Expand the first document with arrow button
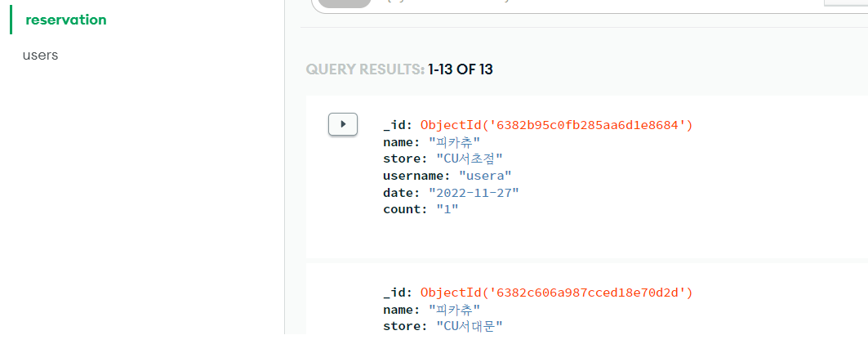Image resolution: width=868 pixels, height=353 pixels. 343,124
